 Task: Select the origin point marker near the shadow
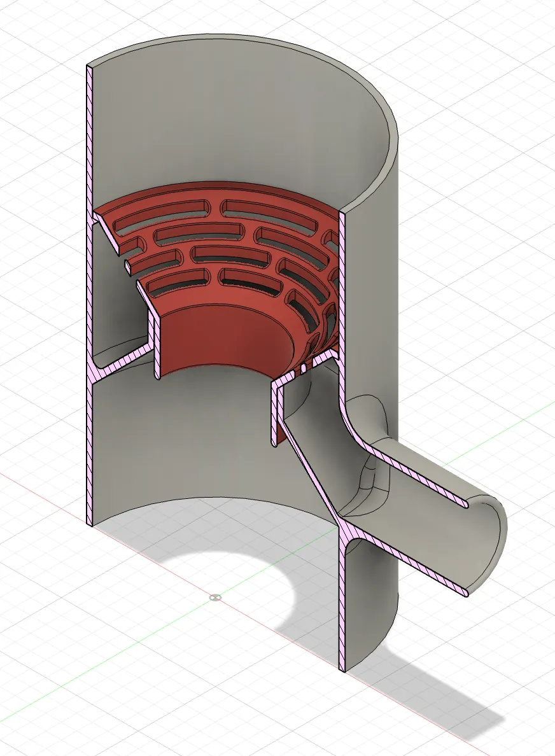pyautogui.click(x=214, y=598)
